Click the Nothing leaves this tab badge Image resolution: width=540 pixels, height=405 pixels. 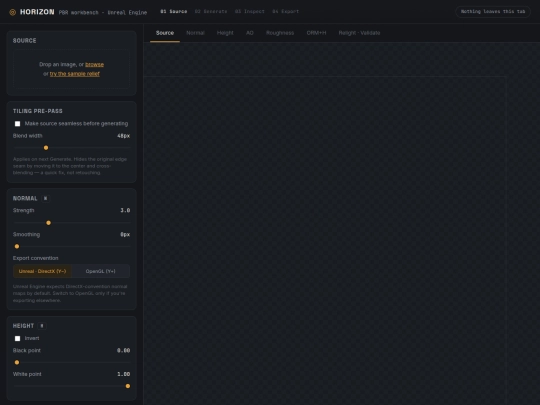[493, 12]
